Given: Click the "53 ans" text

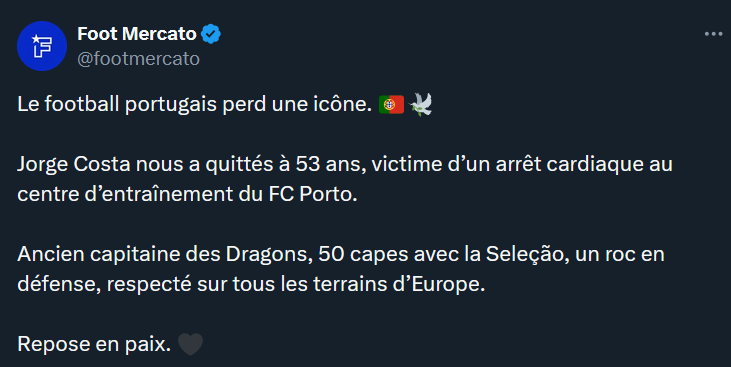Looking at the screenshot, I should 330,165.
